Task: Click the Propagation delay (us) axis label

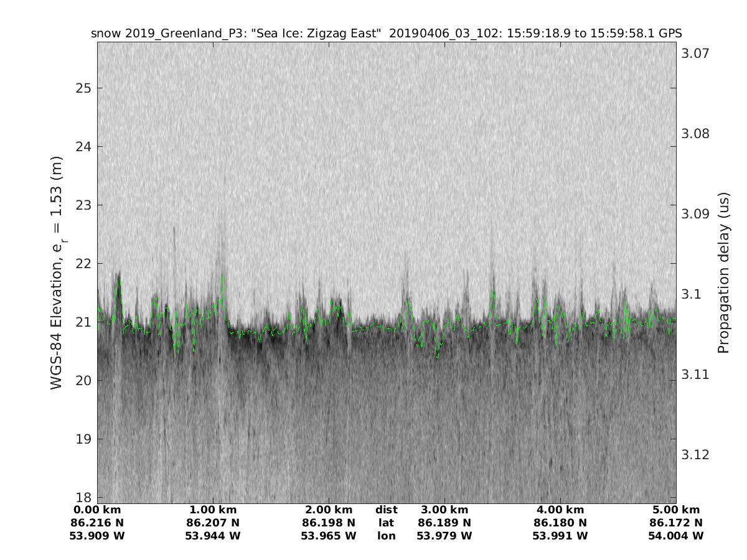Action: pos(723,273)
